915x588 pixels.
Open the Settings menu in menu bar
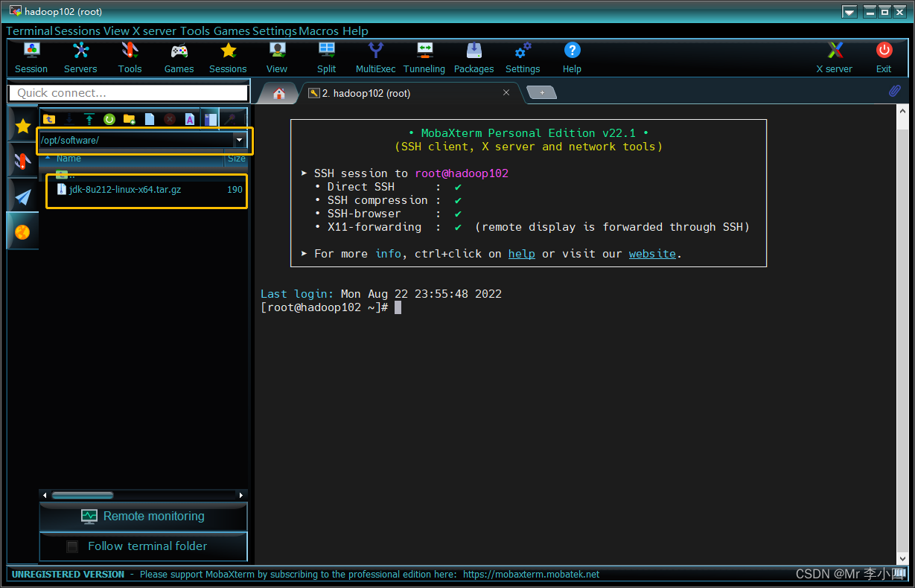(275, 31)
